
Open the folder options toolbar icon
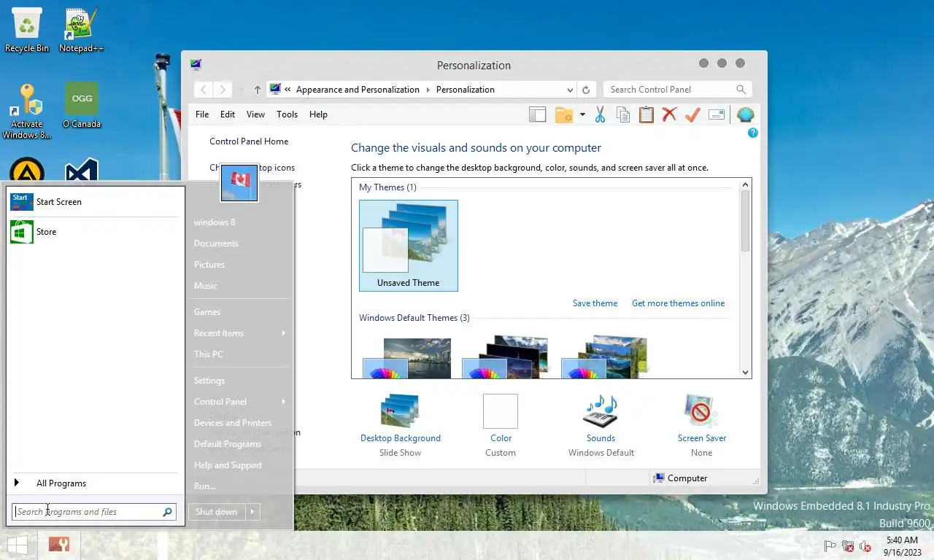coord(563,114)
